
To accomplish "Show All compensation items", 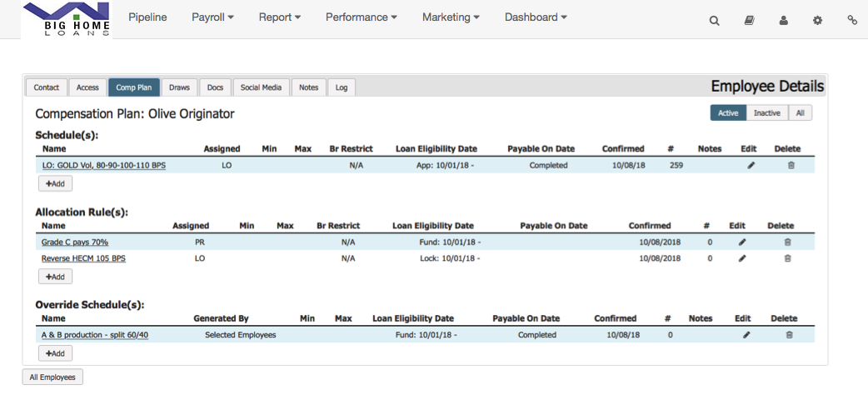I will tap(800, 113).
